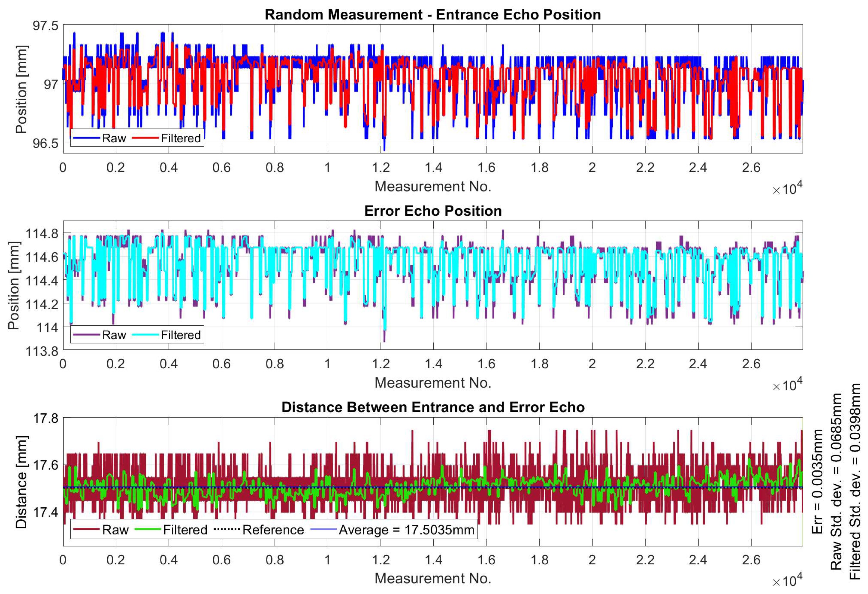This screenshot has width=868, height=594.
Task: Click the dark red Raw legend line in bottom plot
Action: click(87, 529)
